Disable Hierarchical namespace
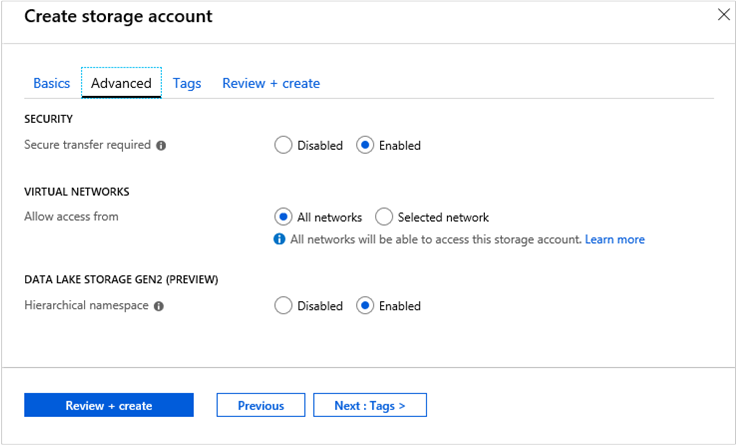The image size is (737, 445). point(284,306)
